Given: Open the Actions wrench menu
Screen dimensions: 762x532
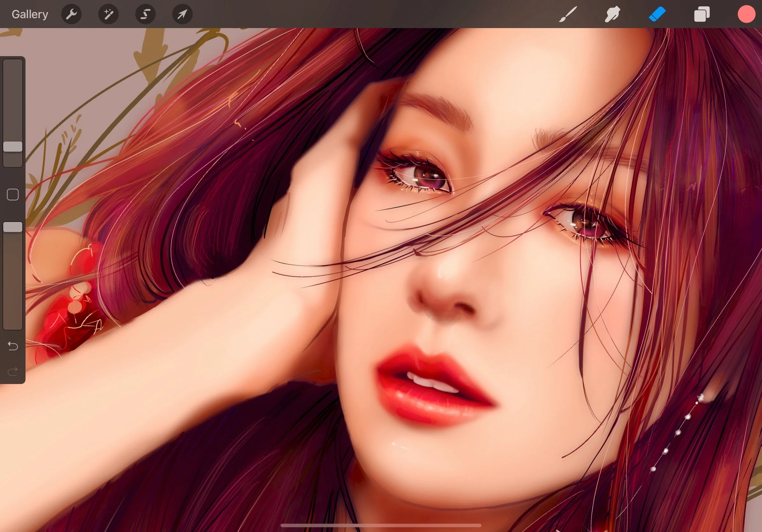Looking at the screenshot, I should [x=71, y=14].
